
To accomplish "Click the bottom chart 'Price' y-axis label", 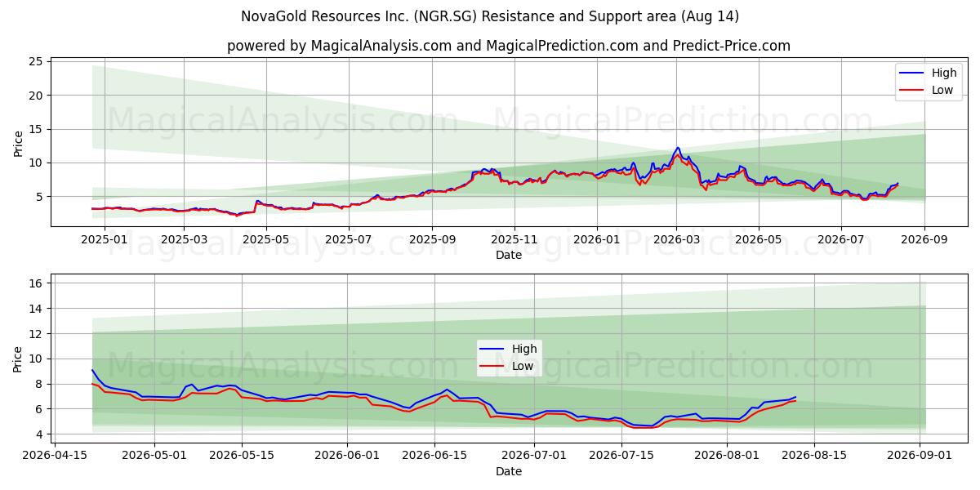I will click(x=18, y=359).
